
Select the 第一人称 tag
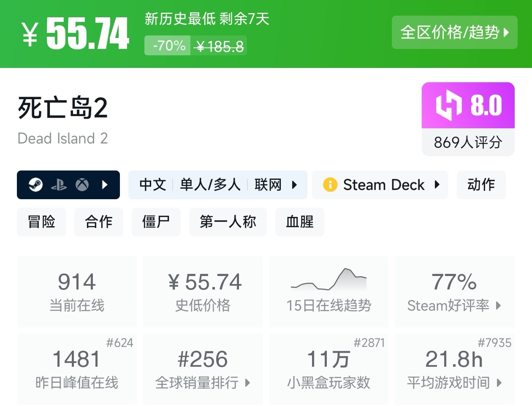pyautogui.click(x=228, y=222)
